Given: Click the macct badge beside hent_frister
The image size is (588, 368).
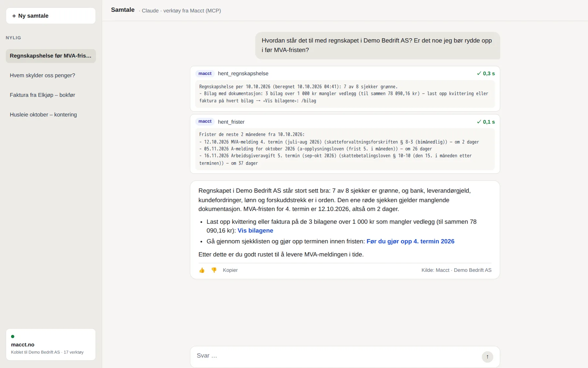Looking at the screenshot, I should click(x=205, y=121).
